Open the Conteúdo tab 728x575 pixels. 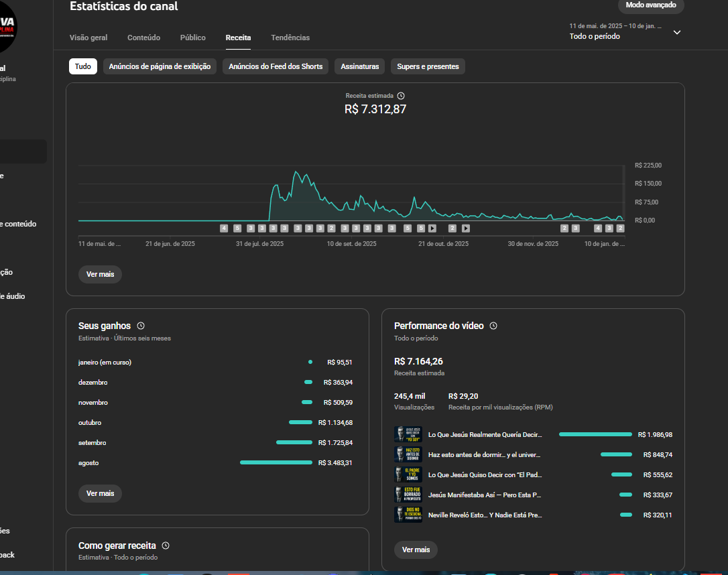(x=143, y=38)
